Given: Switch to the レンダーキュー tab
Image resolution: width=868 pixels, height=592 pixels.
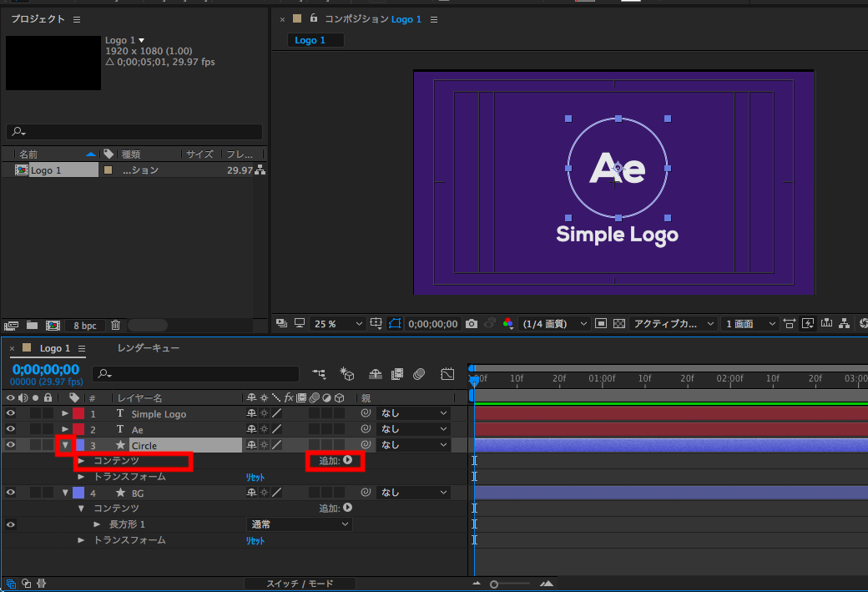Looking at the screenshot, I should 148,348.
